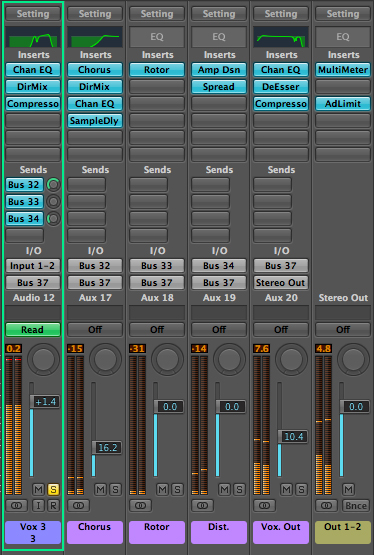The image size is (374, 555).
Task: Open Setting menu on Chorus strip
Action: [95, 14]
